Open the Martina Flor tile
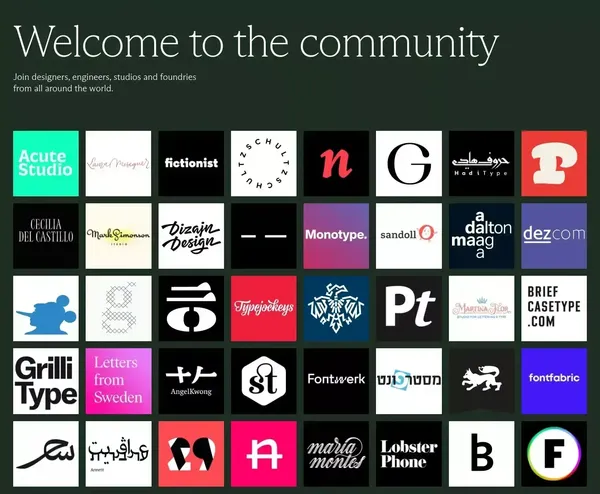This screenshot has width=600, height=494. point(481,308)
